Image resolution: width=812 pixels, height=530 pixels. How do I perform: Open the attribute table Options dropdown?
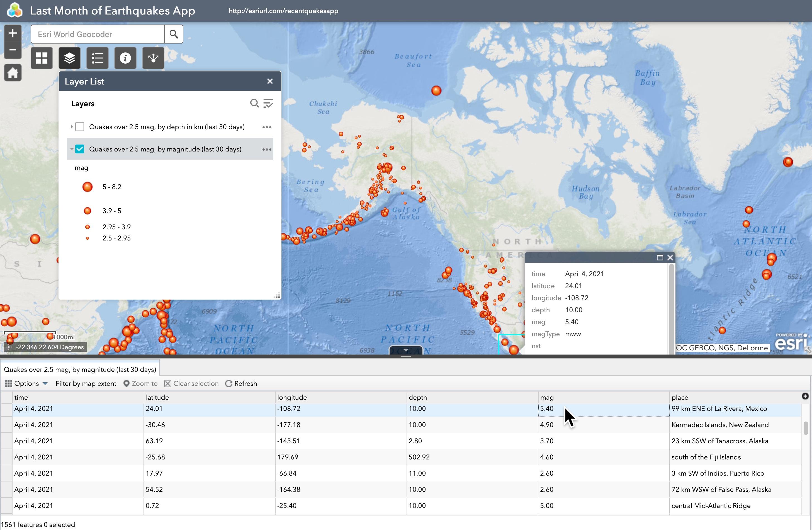(x=26, y=384)
